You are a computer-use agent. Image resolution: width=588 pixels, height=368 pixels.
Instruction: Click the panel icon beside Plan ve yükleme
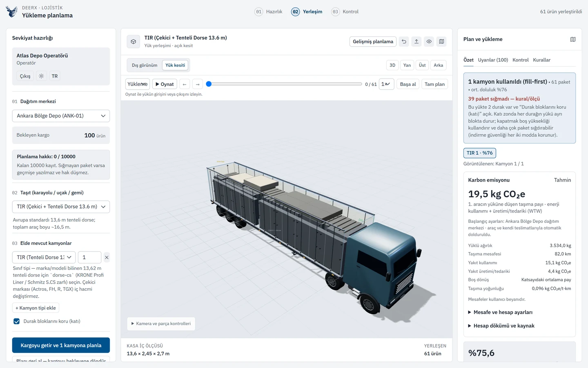point(573,39)
